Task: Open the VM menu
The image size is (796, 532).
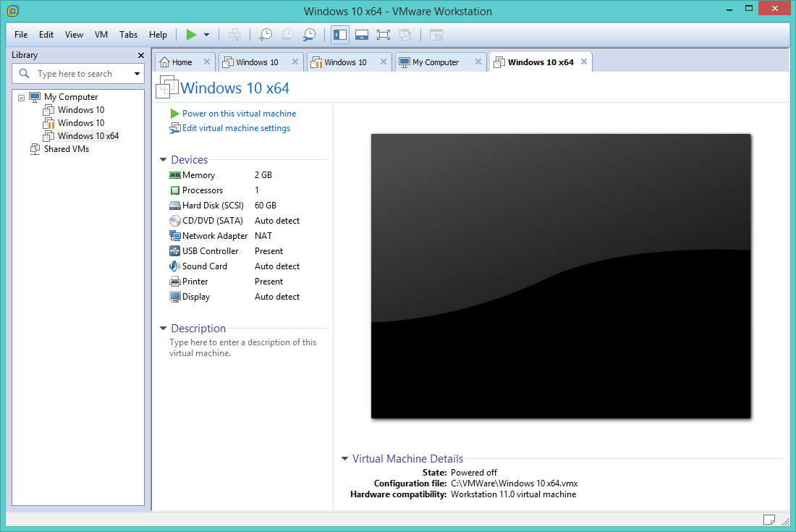Action: coord(101,35)
